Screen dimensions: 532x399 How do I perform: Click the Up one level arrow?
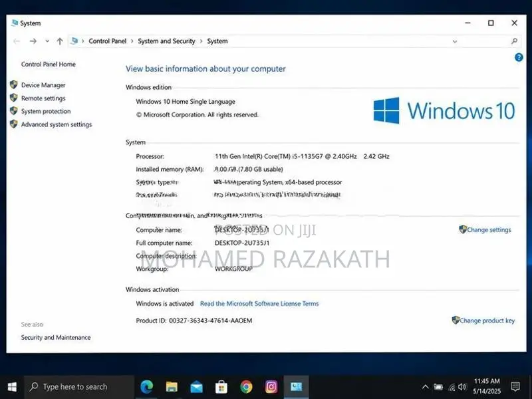(x=60, y=41)
